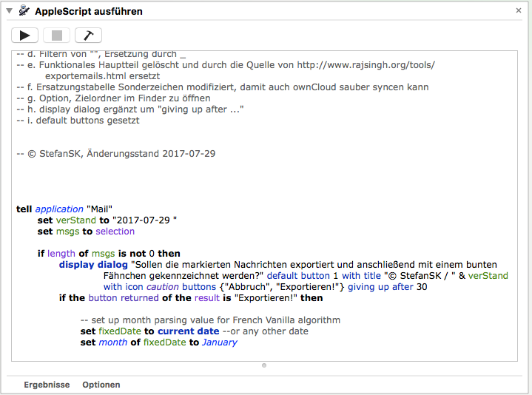Click the resize handle dot below the script area
This screenshot has width=532, height=395.
pos(265,365)
